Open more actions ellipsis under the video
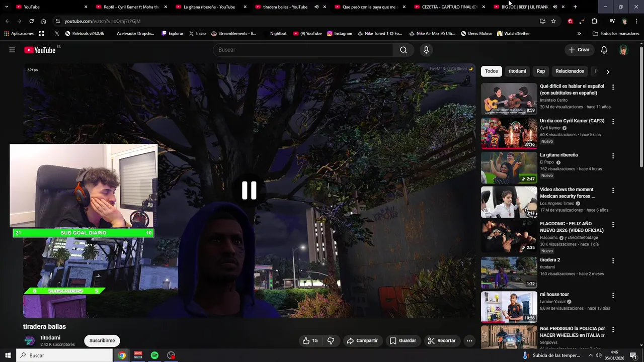Screen dimensions: 644x362 coord(469,341)
